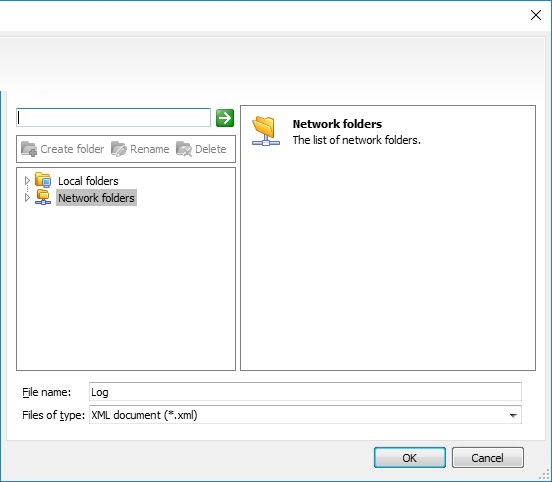This screenshot has height=482, width=552.
Task: Click the Create folder icon
Action: (x=29, y=149)
